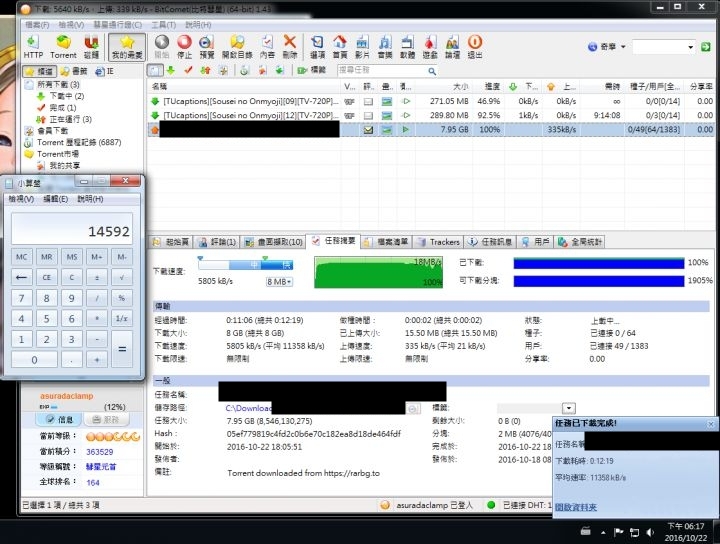Click the blue 已下載 progress bar
720x544 pixels.
[599, 263]
